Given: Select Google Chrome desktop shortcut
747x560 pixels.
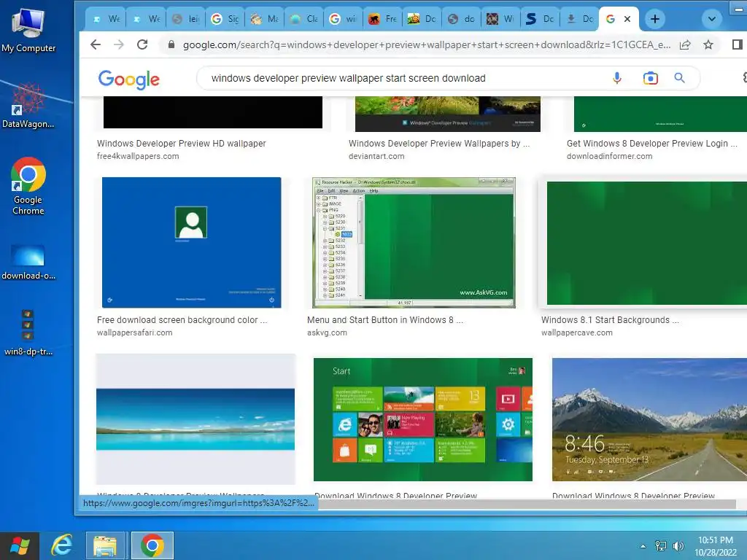Looking at the screenshot, I should click(x=28, y=186).
